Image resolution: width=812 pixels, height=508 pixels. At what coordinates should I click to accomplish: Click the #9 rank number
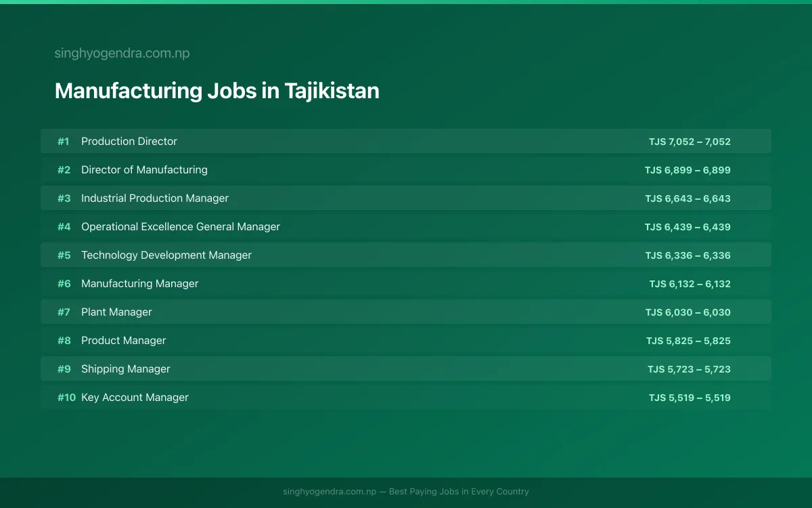(64, 369)
